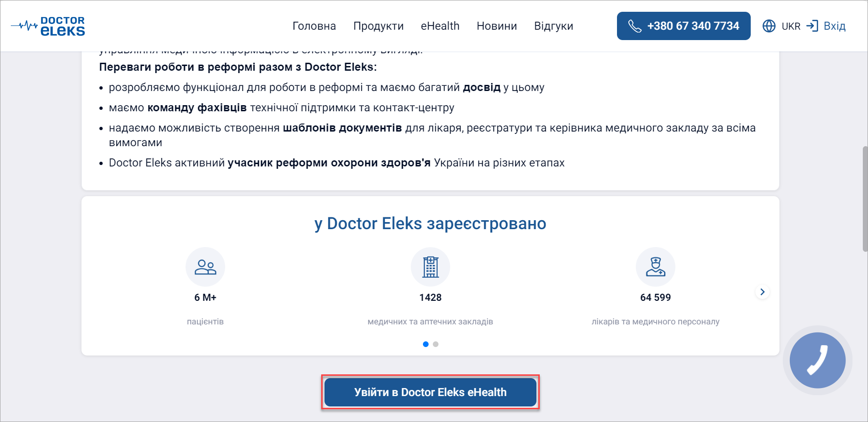Follow the Вхід login link
This screenshot has height=422, width=868.
pyautogui.click(x=835, y=26)
